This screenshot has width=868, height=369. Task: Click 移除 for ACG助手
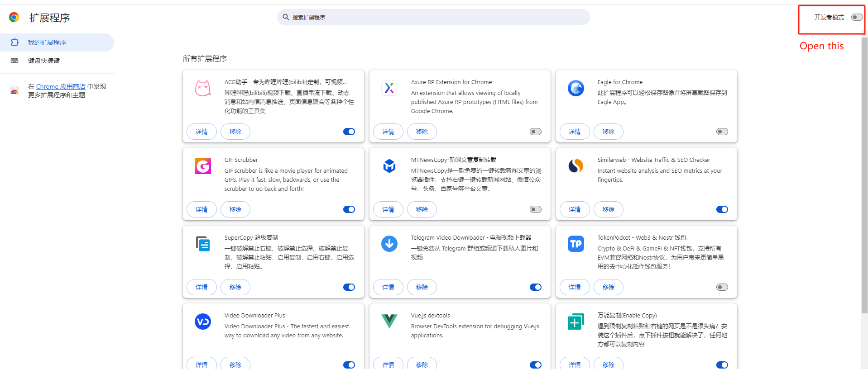(235, 132)
